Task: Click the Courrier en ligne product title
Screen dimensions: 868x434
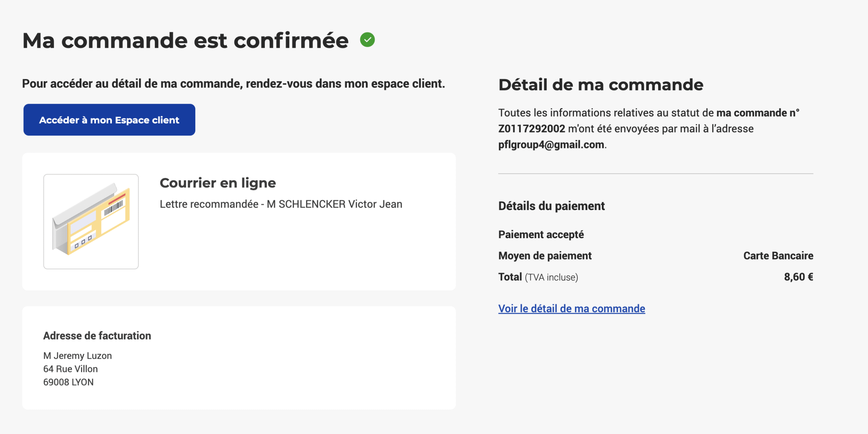Action: coord(218,183)
